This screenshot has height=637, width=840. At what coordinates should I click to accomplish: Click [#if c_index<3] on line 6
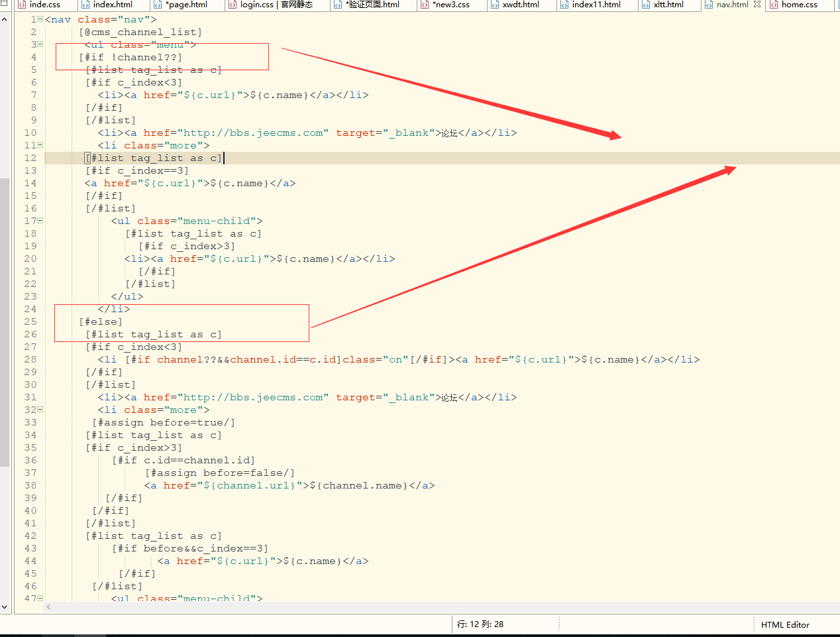[x=134, y=82]
